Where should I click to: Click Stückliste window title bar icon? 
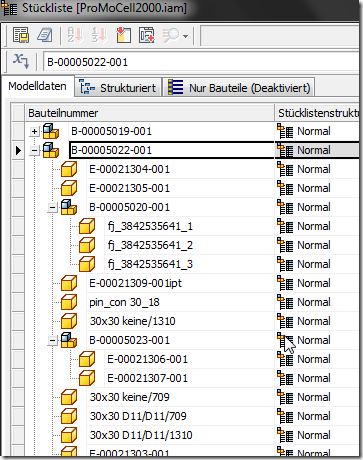pyautogui.click(x=9, y=8)
